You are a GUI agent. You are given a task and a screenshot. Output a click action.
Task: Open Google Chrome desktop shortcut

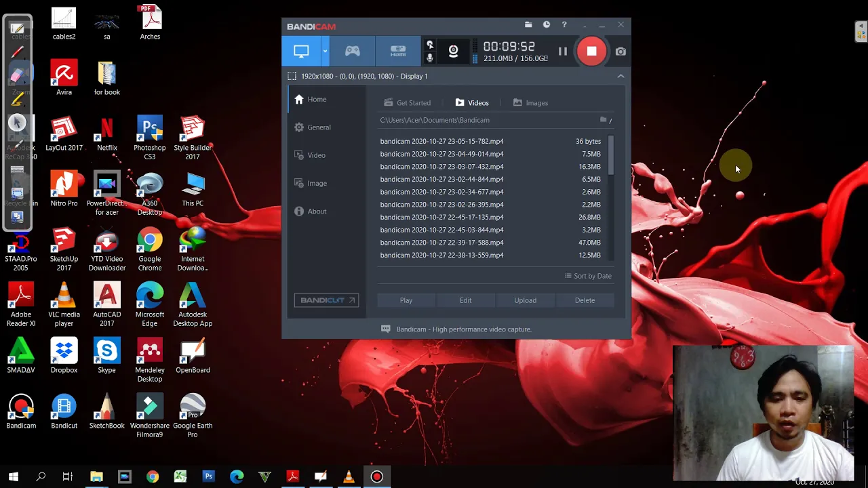(149, 249)
